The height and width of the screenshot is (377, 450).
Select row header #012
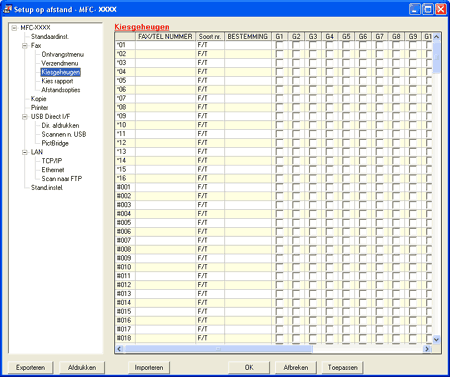tap(125, 285)
